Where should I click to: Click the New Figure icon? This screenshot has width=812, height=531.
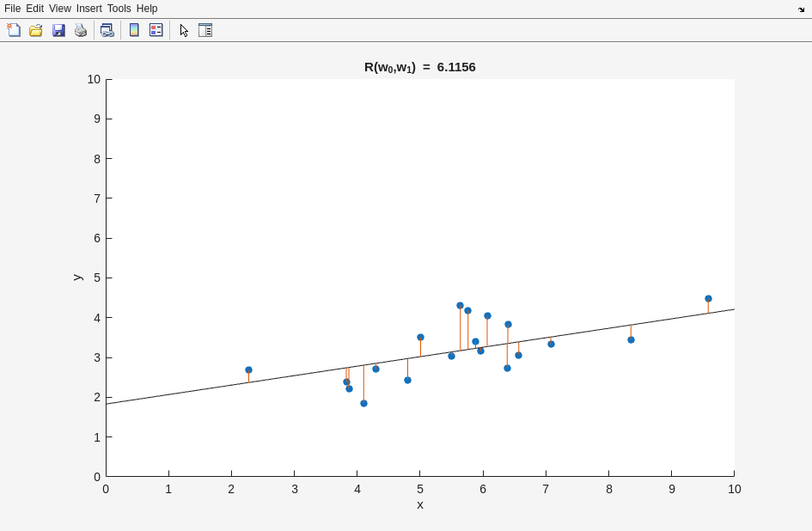pyautogui.click(x=14, y=30)
